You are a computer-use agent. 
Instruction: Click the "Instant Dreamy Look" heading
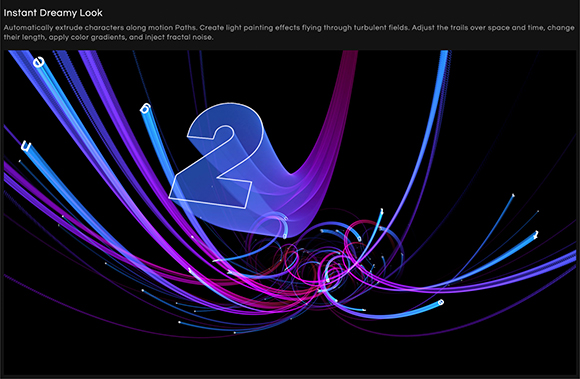(x=53, y=13)
